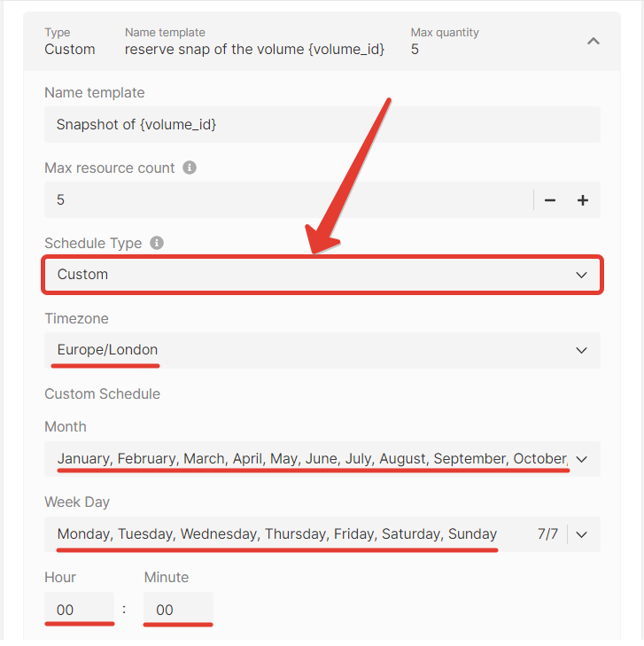Click the header name template text 'reserve snap of the volume {volume_id}'

[254, 50]
